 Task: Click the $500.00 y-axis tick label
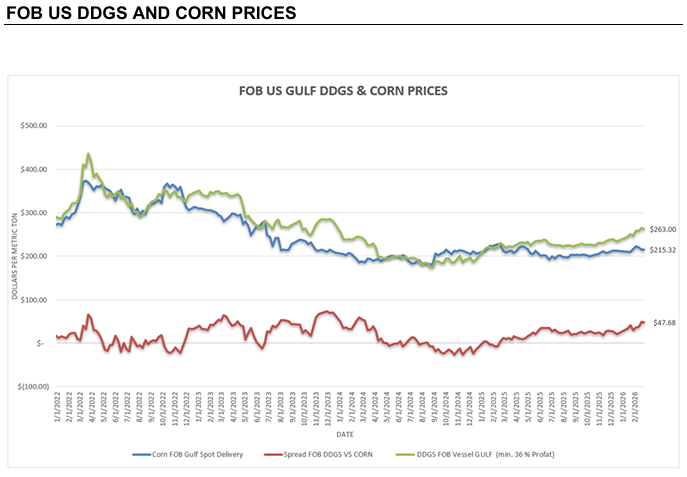pos(32,126)
